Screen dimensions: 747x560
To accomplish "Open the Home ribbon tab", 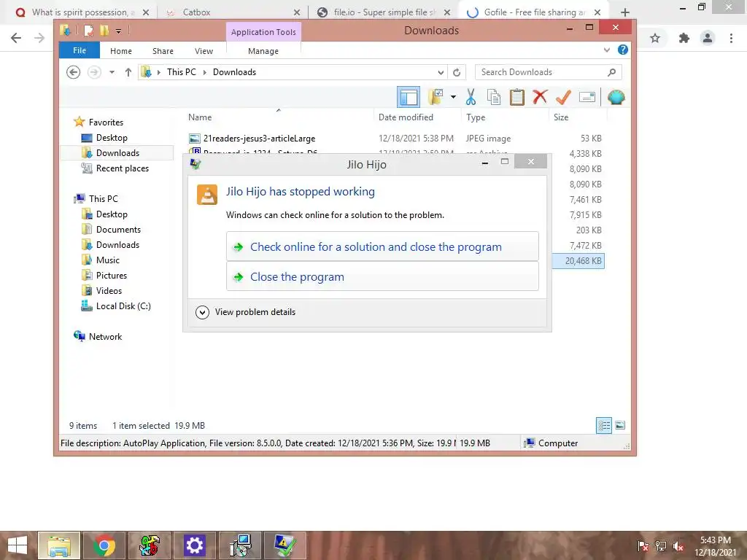I will pyautogui.click(x=121, y=51).
